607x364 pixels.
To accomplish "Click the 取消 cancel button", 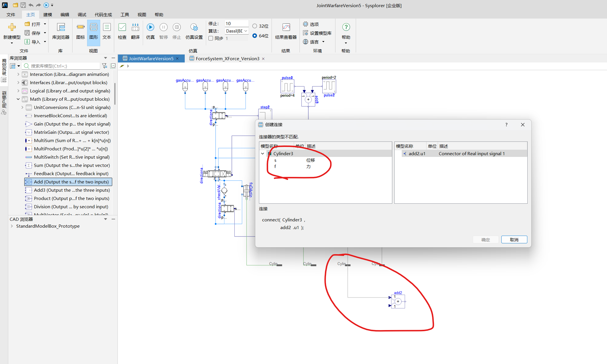I will tap(514, 240).
